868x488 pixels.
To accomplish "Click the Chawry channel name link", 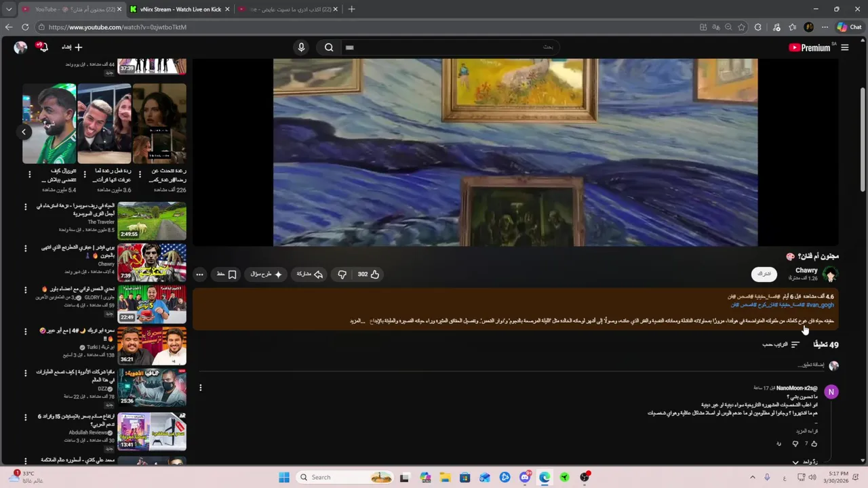I will tap(806, 270).
